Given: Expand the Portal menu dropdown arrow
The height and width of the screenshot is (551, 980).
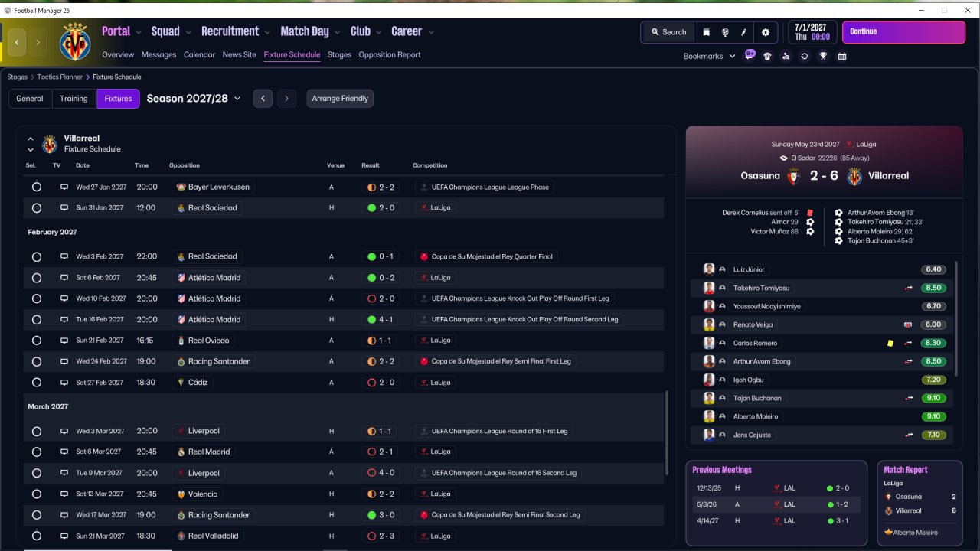Looking at the screenshot, I should pos(139,32).
